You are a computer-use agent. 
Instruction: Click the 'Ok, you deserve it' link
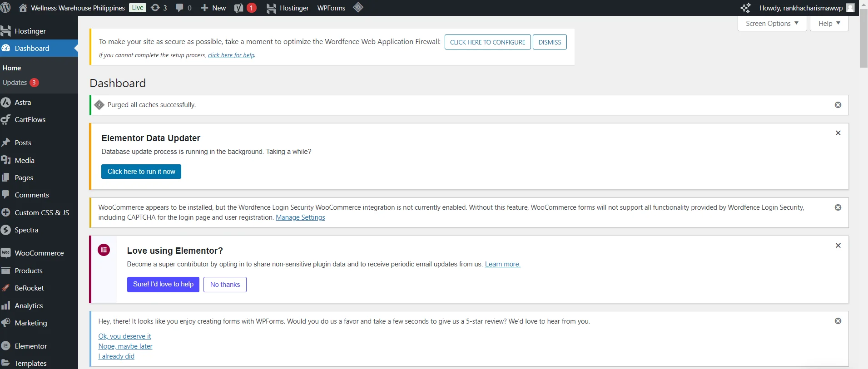coord(124,336)
